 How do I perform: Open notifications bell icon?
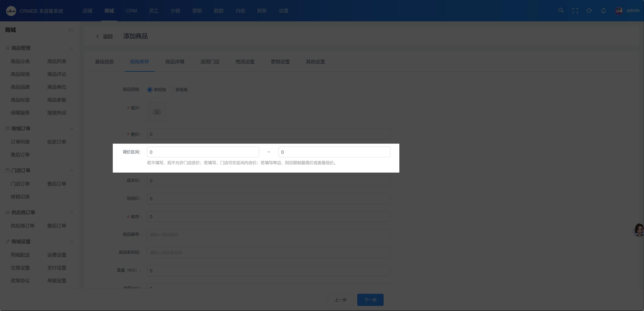coord(603,10)
